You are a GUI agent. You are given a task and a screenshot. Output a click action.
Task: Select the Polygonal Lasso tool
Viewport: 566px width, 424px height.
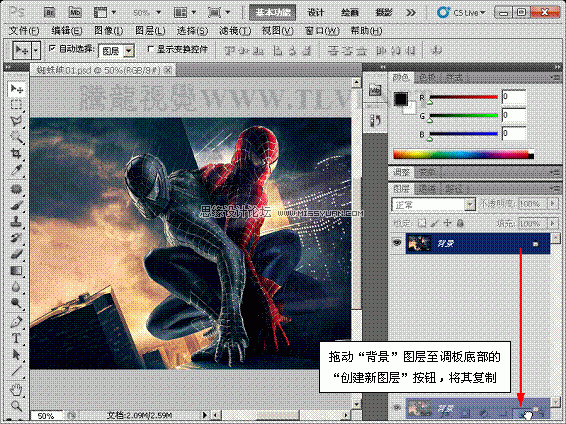click(16, 121)
